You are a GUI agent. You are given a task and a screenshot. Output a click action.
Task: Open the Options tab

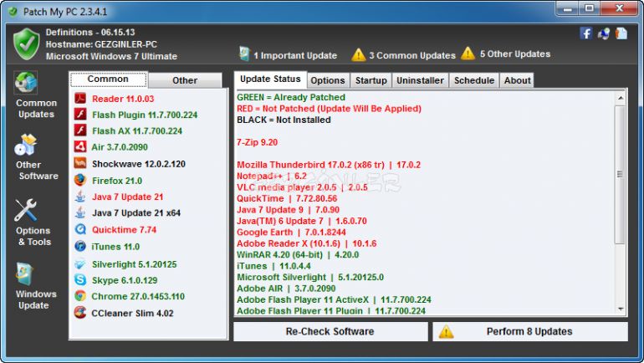328,80
